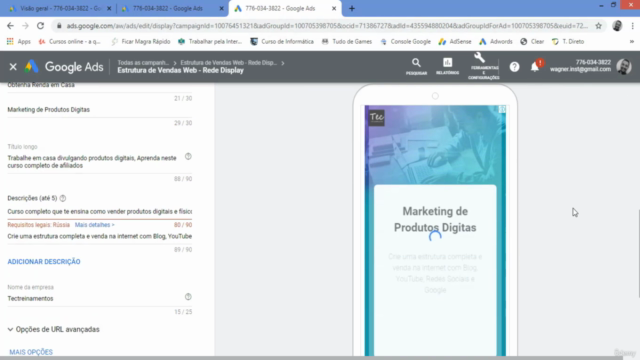Viewport: 640px width, 360px height.
Task: Open the Cursos online bookmark
Action: pyautogui.click(x=69, y=42)
